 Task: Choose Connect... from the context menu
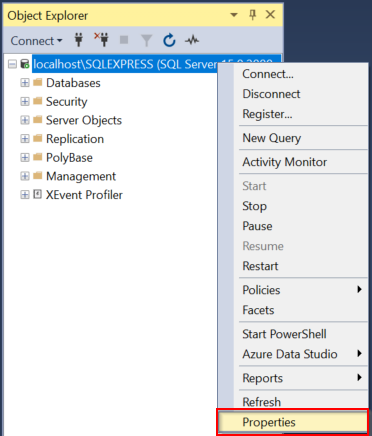click(293, 74)
